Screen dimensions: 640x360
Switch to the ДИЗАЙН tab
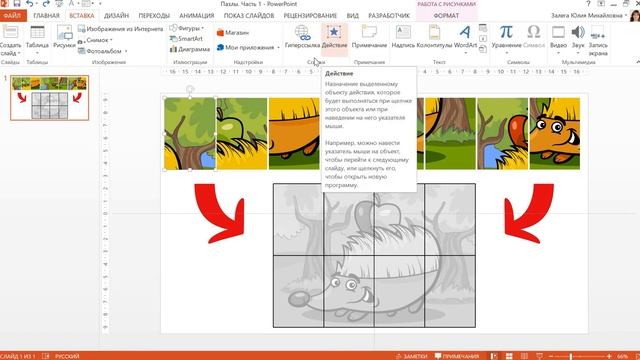(x=116, y=16)
